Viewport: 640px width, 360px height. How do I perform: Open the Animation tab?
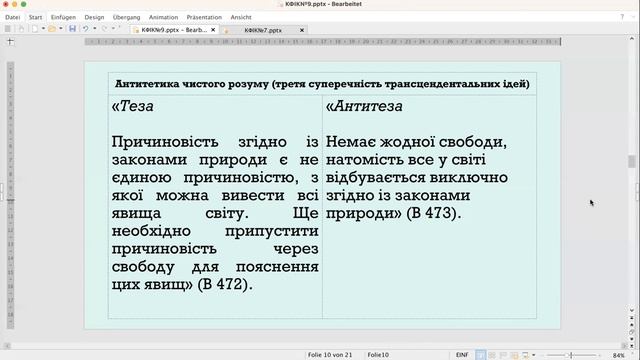pos(163,17)
